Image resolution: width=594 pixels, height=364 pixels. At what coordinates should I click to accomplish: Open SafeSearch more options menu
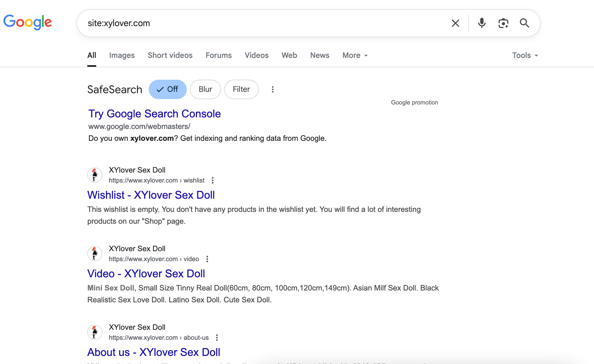[273, 89]
